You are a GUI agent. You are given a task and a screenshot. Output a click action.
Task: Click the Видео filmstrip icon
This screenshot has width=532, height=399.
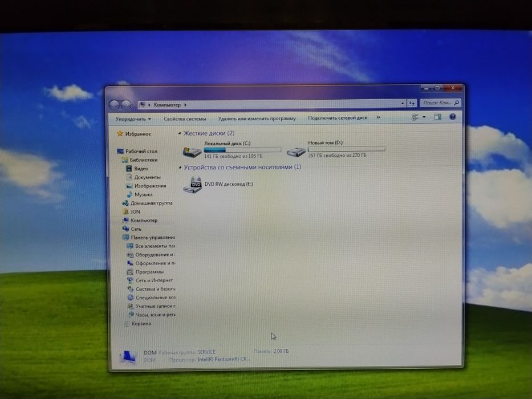point(129,168)
